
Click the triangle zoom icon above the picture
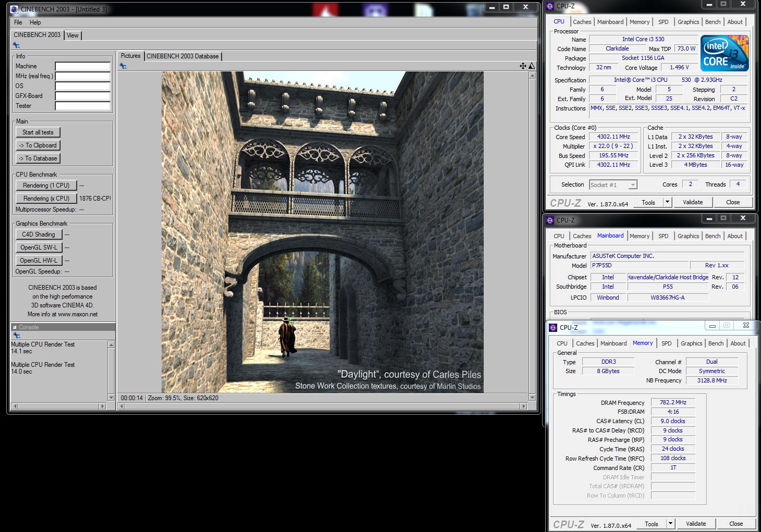532,66
